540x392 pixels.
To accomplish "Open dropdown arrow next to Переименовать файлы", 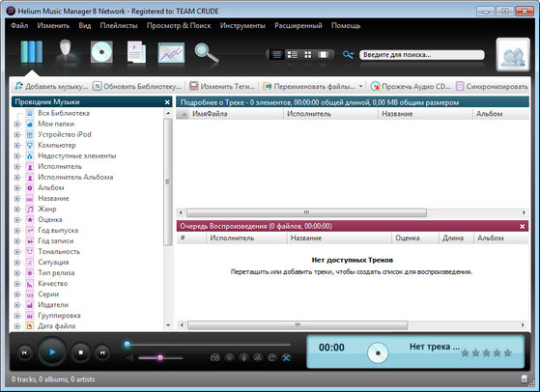I will tap(360, 86).
